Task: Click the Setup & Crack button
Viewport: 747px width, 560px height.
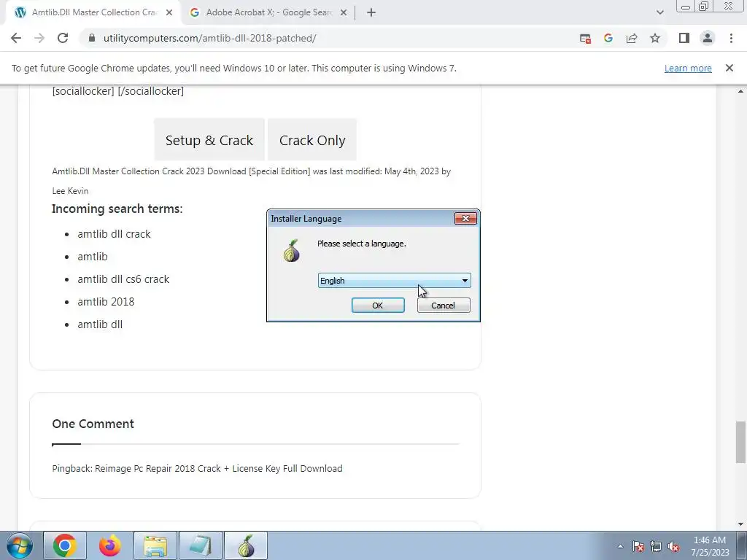Action: (x=209, y=140)
